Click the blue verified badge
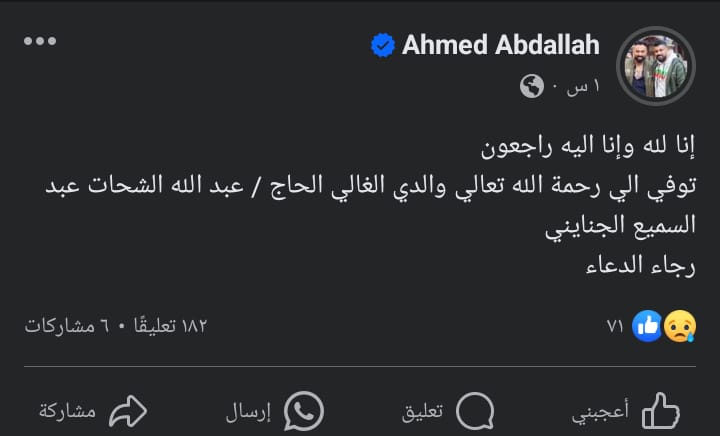This screenshot has height=436, width=720. coord(382,45)
